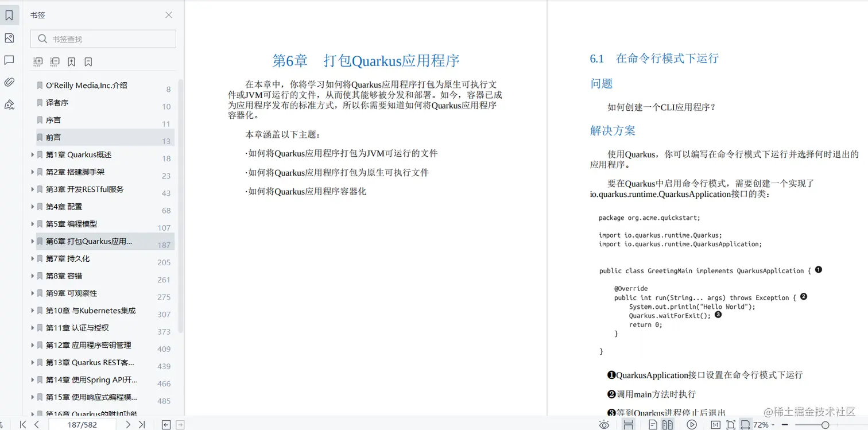The width and height of the screenshot is (868, 430).
Task: Add a new bookmark with the plus icon
Action: (x=71, y=61)
